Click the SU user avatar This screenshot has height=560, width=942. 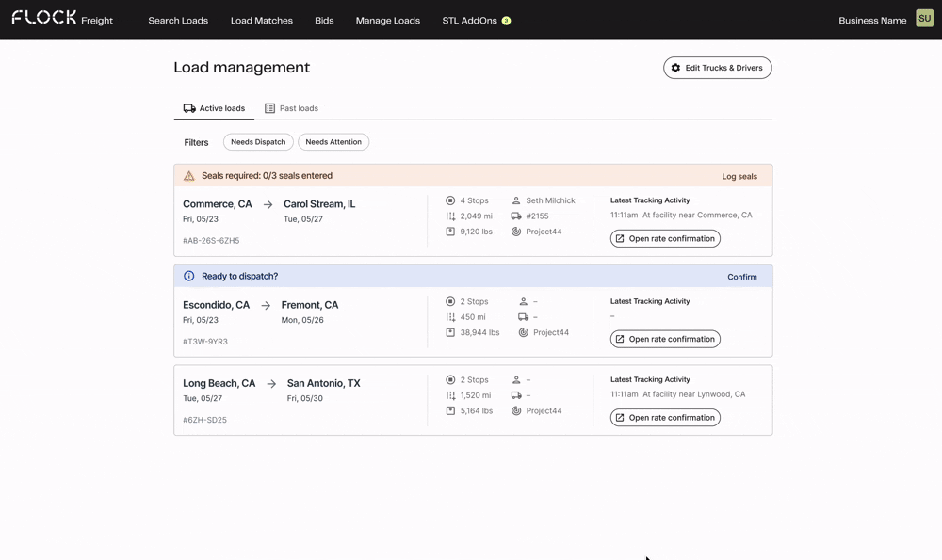924,19
